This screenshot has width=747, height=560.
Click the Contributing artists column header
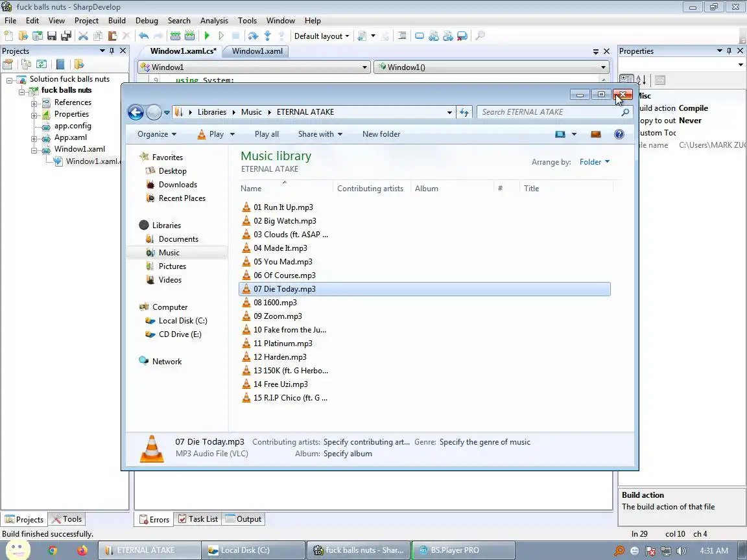click(x=370, y=189)
